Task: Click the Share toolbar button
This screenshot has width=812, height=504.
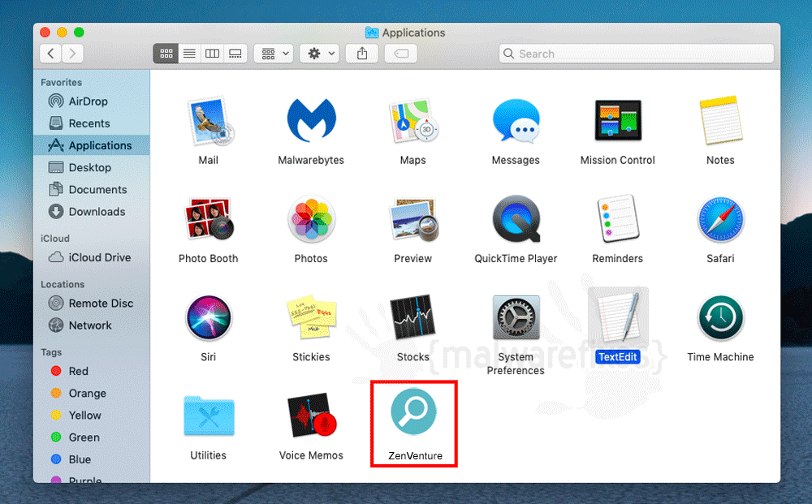Action: [x=362, y=54]
